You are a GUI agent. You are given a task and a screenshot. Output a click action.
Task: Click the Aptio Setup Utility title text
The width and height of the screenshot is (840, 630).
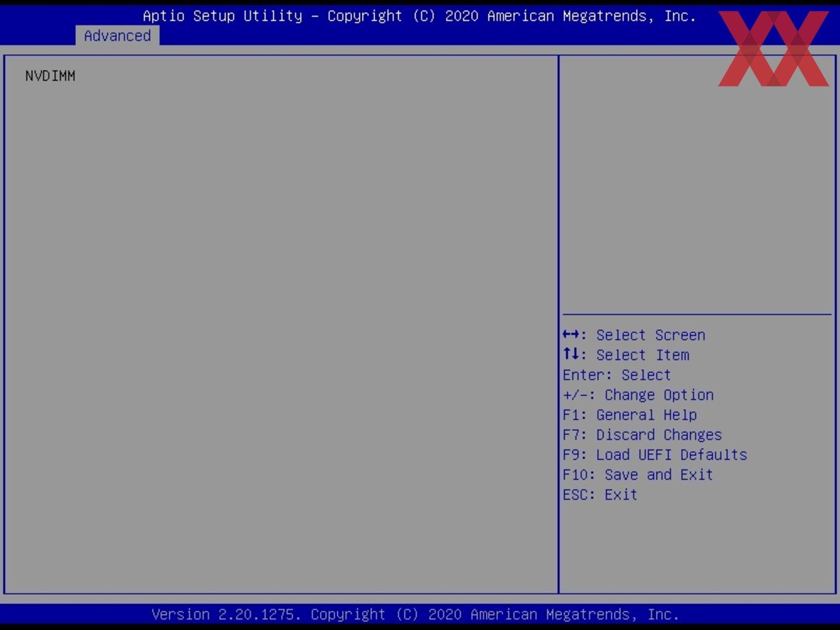point(419,16)
